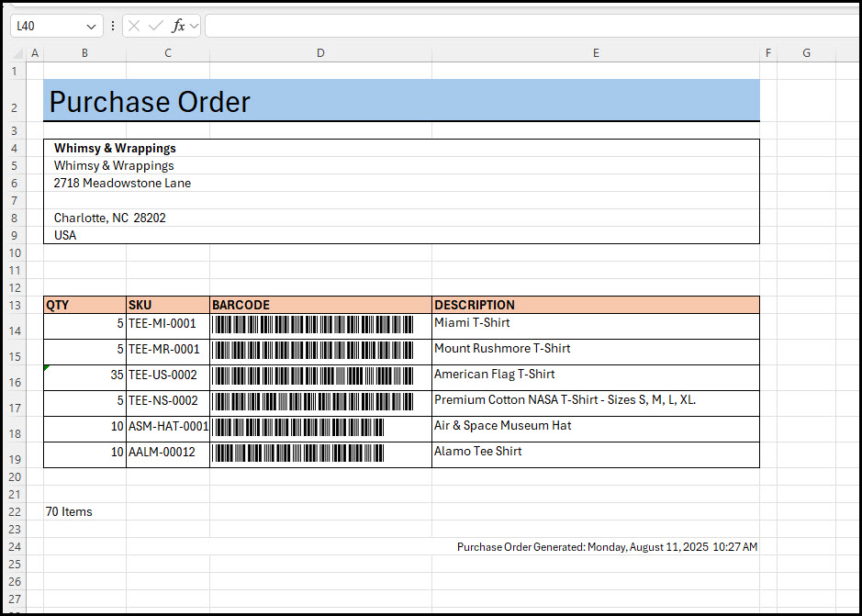
Task: Click the Enter checkmark icon in formula bar
Action: [155, 26]
